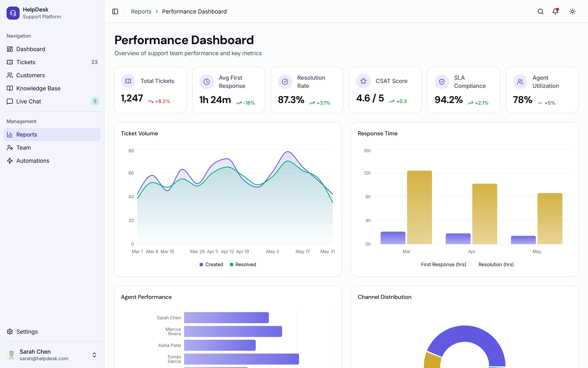
Task: Click the Mar Resolution gold bar
Action: tap(420, 207)
